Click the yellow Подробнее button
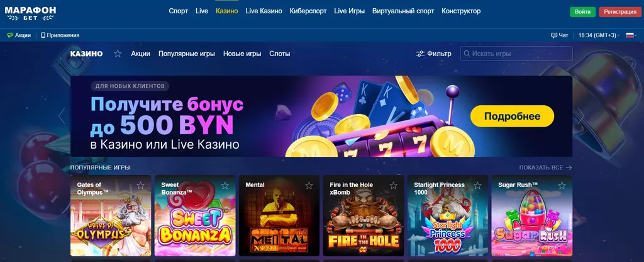This screenshot has height=262, width=644. click(512, 116)
